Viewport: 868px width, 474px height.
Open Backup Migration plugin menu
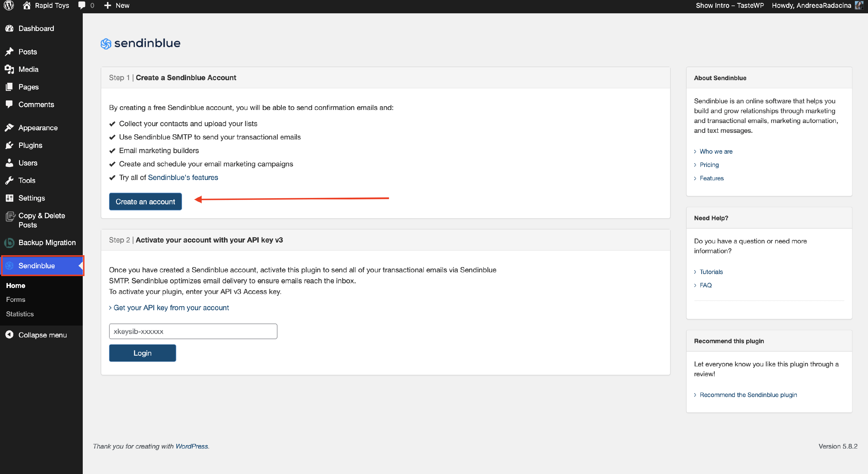tap(47, 242)
